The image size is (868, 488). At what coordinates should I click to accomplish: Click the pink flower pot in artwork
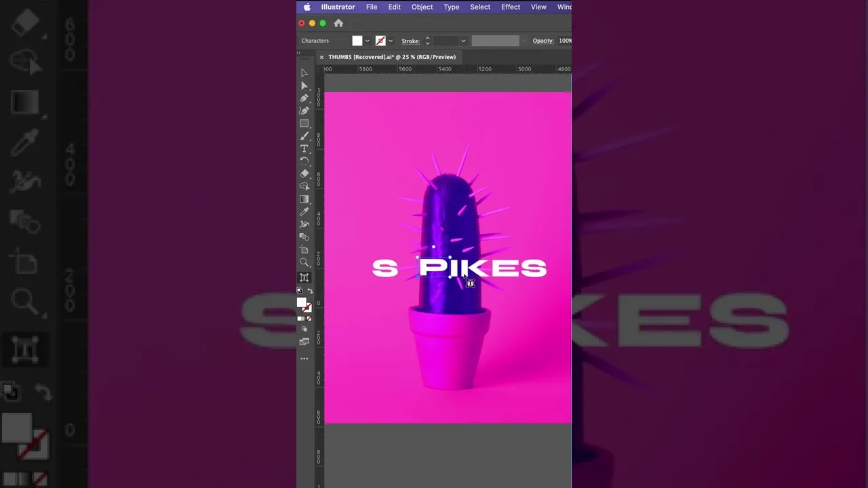click(449, 347)
